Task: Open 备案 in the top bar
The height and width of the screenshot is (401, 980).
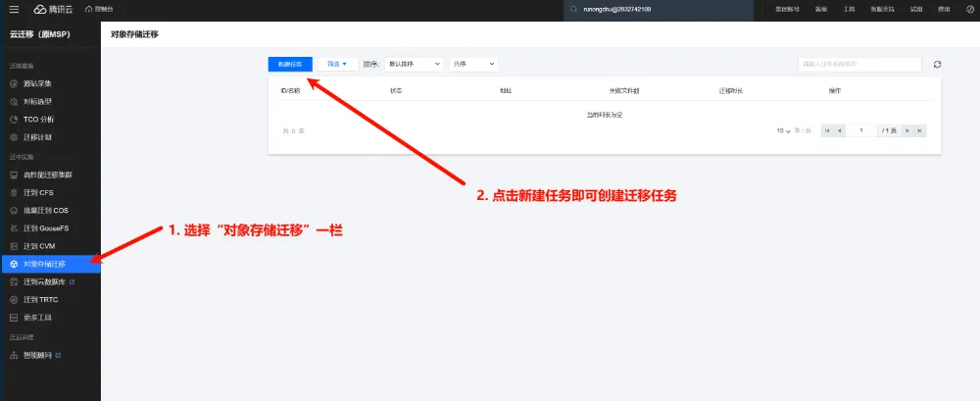Action: [x=822, y=10]
